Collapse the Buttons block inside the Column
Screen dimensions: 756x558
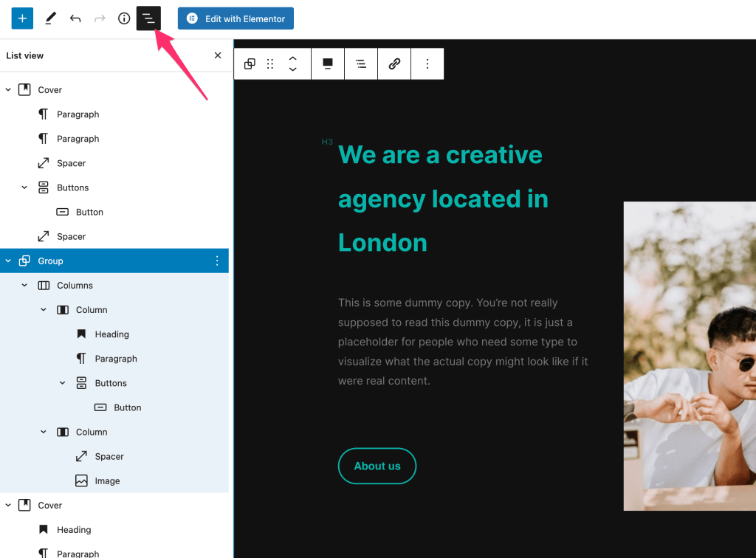pos(62,383)
